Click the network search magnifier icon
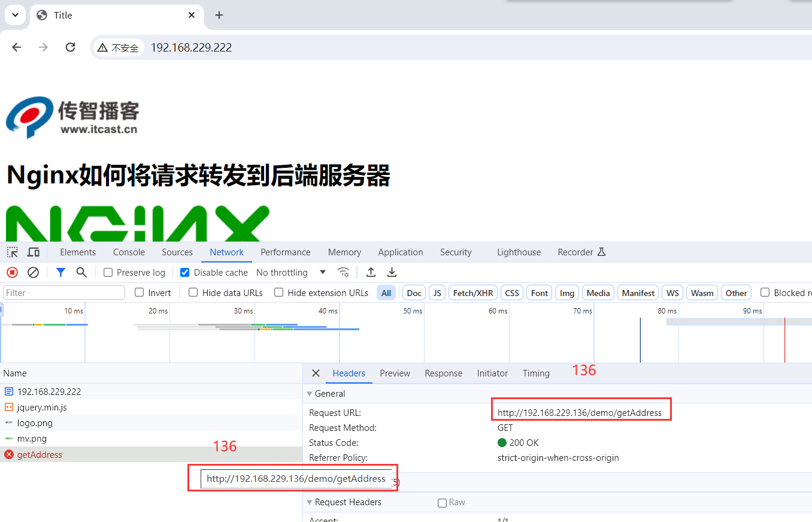The height and width of the screenshot is (522, 812). click(82, 273)
